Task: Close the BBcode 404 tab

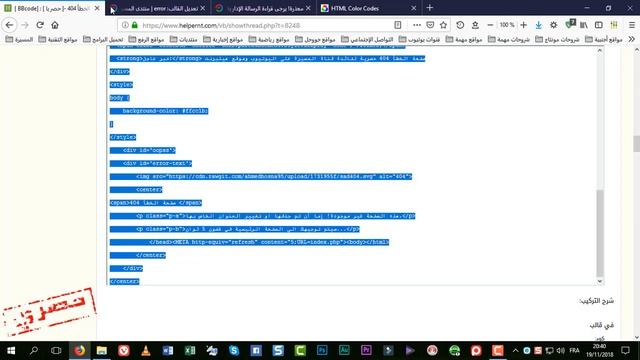Action: pos(97,8)
